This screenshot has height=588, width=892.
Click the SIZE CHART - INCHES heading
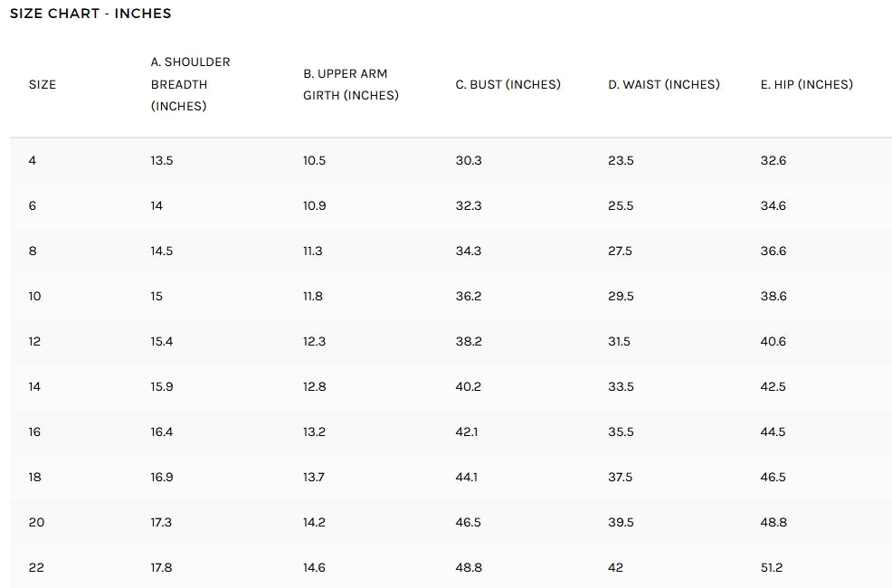coord(90,14)
